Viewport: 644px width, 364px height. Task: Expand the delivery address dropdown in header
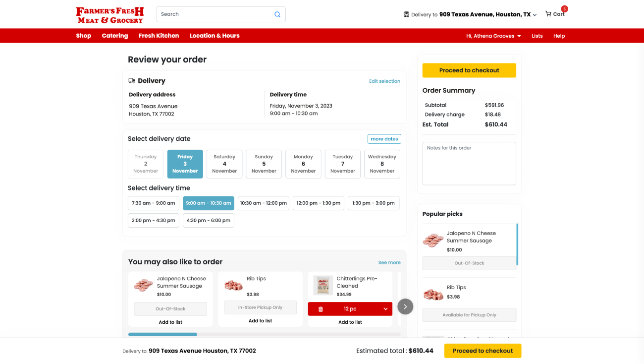tap(535, 15)
